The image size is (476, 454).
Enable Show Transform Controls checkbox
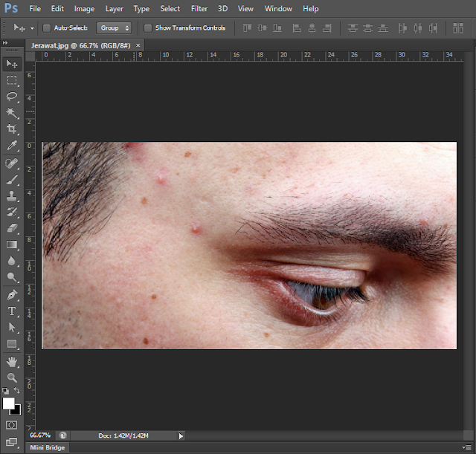click(x=148, y=28)
